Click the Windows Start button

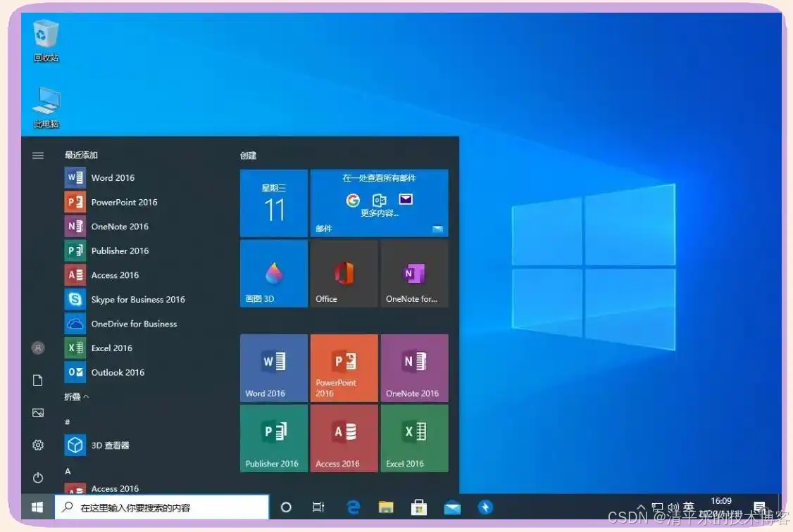[37, 507]
